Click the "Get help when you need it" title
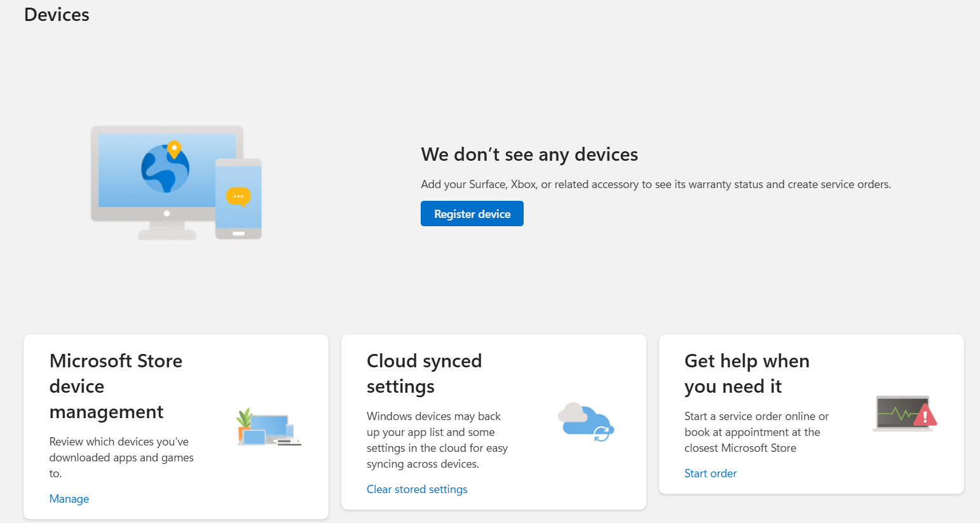 pyautogui.click(x=747, y=374)
